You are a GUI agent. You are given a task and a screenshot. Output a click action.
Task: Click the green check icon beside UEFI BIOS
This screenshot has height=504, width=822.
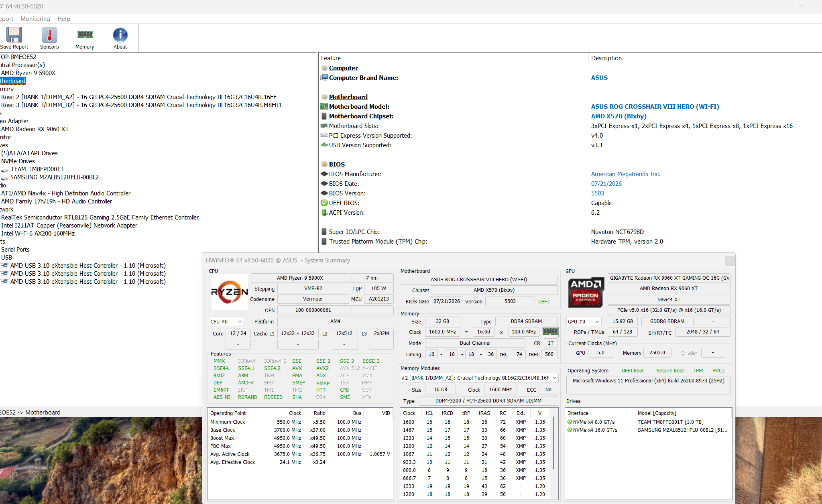coord(324,203)
